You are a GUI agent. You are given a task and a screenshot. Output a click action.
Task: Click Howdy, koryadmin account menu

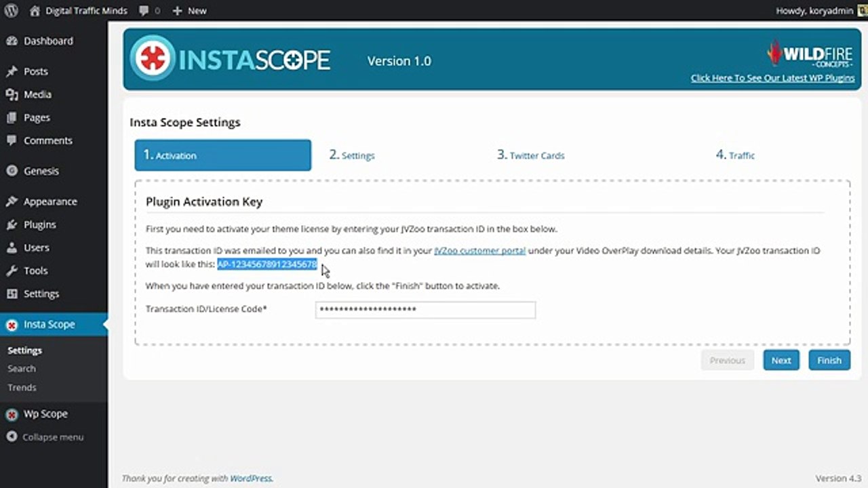coord(814,11)
